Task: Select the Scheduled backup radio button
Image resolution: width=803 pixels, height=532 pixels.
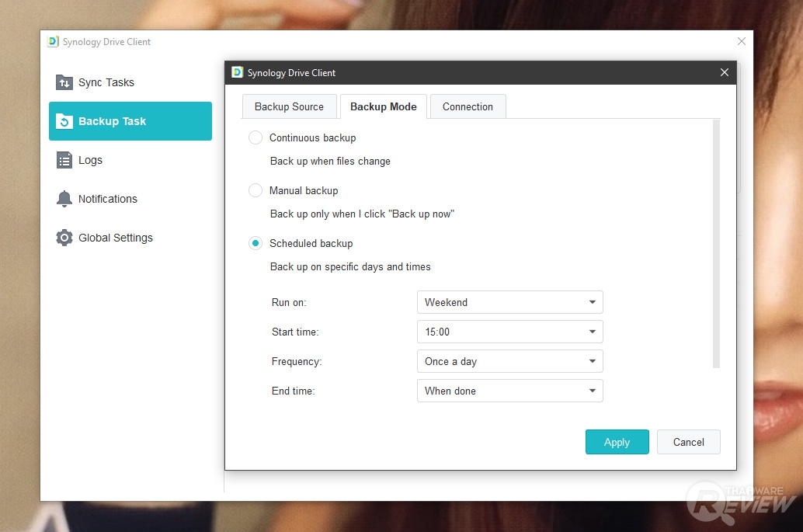Action: 255,243
